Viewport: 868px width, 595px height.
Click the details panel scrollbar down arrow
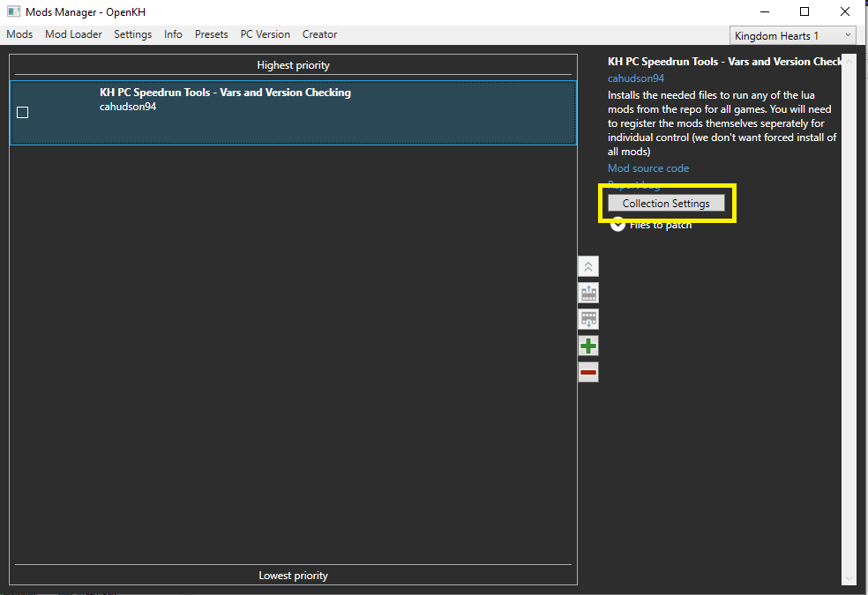[849, 578]
